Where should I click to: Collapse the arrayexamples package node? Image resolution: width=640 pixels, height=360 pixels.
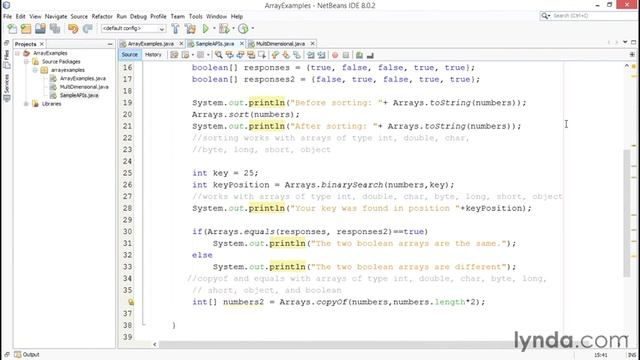[35, 70]
